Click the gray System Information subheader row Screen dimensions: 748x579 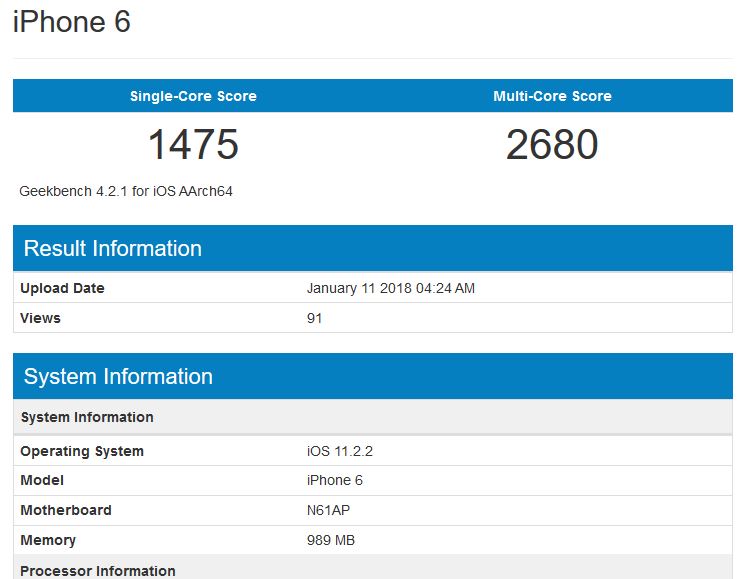373,417
